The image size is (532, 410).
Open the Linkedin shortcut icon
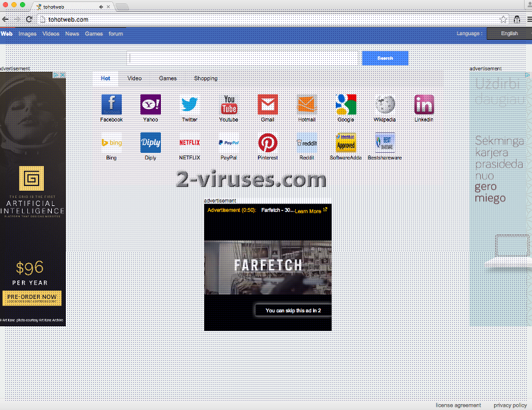point(424,104)
